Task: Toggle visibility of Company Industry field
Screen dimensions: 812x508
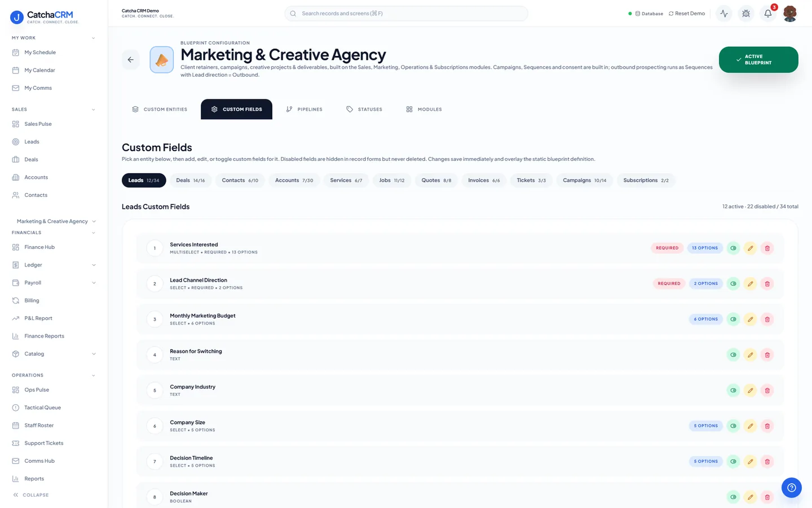Action: 733,390
